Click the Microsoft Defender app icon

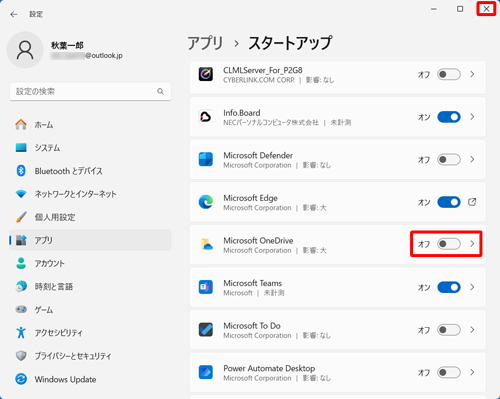[206, 159]
